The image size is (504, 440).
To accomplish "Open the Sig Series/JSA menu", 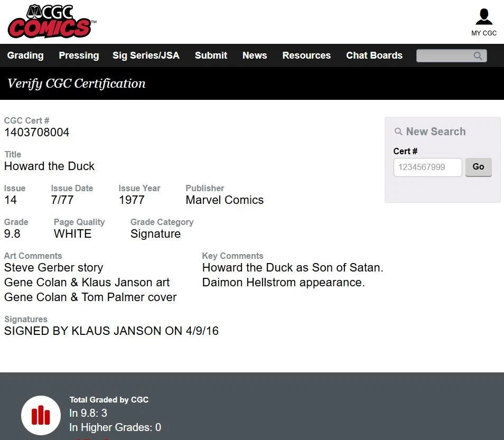I will tap(146, 55).
